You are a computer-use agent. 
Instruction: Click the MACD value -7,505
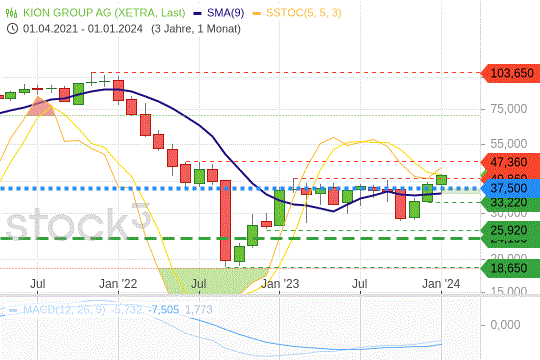pyautogui.click(x=164, y=310)
